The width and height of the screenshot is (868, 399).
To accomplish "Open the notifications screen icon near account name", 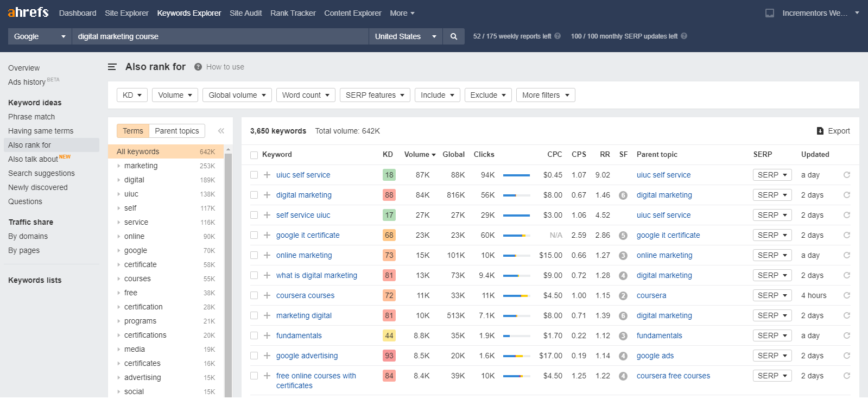I will pos(770,13).
